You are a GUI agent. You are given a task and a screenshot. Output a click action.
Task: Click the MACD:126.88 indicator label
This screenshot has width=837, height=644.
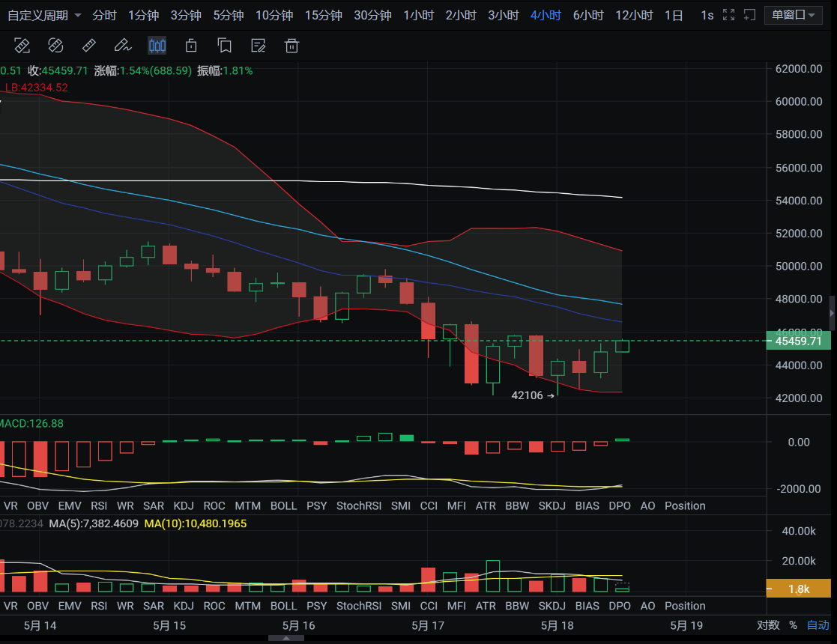[x=31, y=424]
